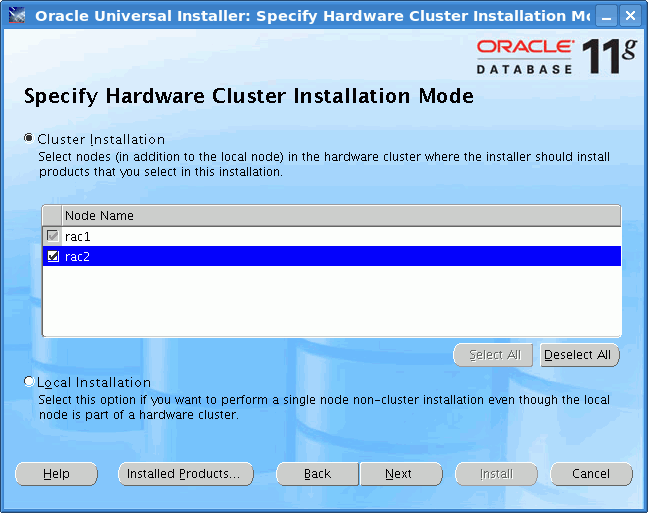Viewport: 648px width, 513px height.
Task: Select the Cluster Installation radio button
Action: click(29, 138)
